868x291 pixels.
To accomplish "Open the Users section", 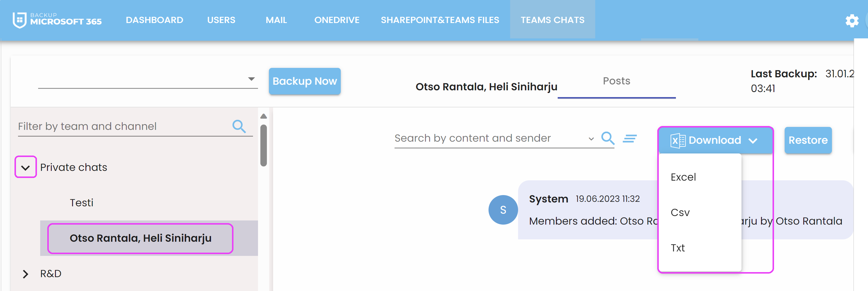I will pos(221,20).
